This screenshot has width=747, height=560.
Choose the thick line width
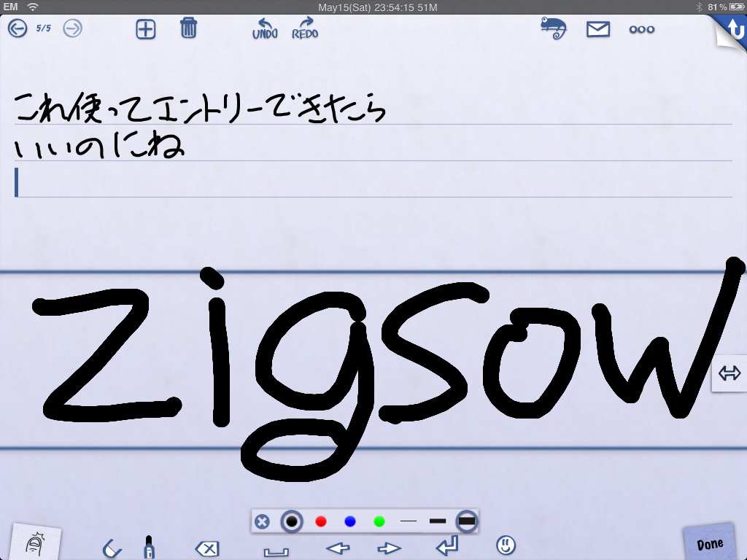pyautogui.click(x=466, y=521)
